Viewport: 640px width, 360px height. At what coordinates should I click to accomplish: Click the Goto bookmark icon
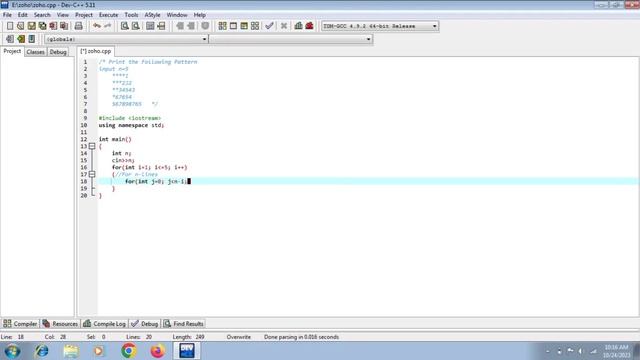[x=31, y=39]
